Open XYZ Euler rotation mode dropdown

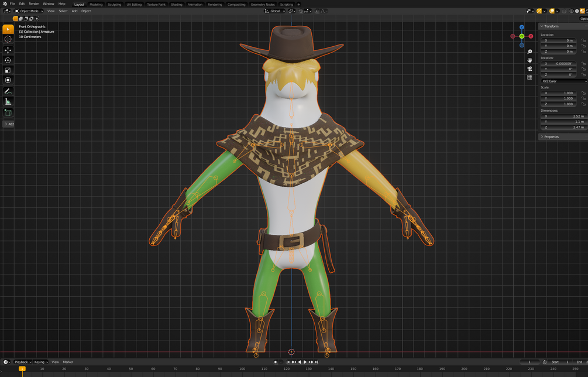[x=564, y=81]
